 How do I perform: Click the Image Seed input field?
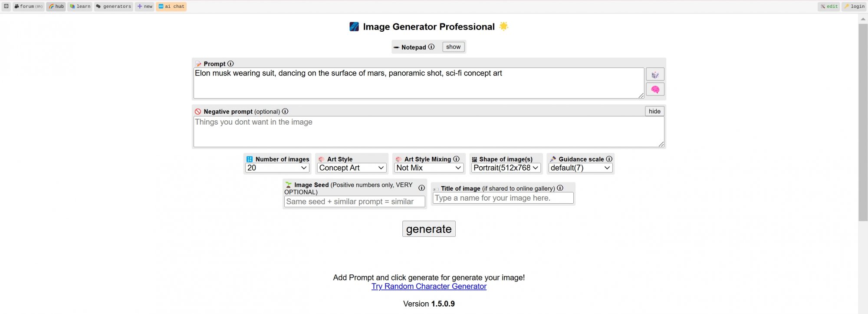(355, 202)
